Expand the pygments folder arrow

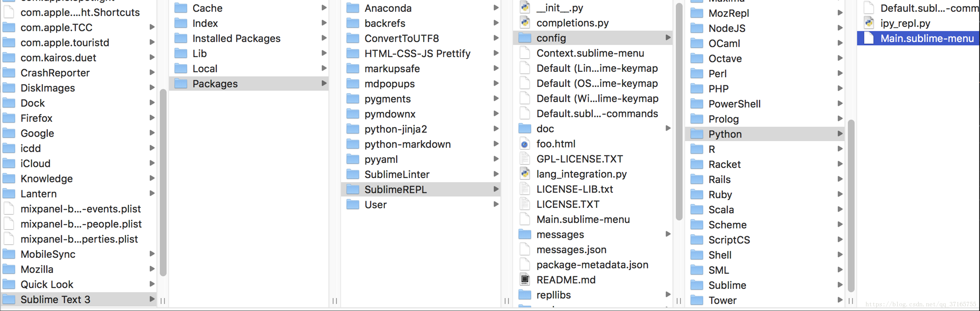tap(496, 99)
